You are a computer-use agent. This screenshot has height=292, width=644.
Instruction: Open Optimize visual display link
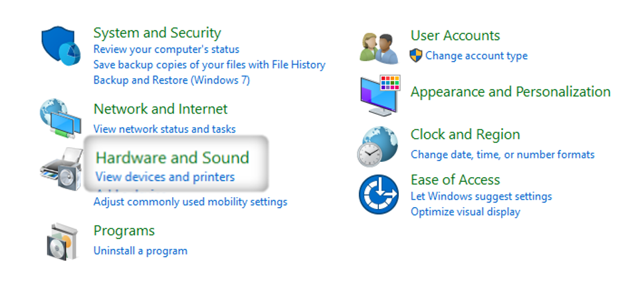click(x=466, y=212)
